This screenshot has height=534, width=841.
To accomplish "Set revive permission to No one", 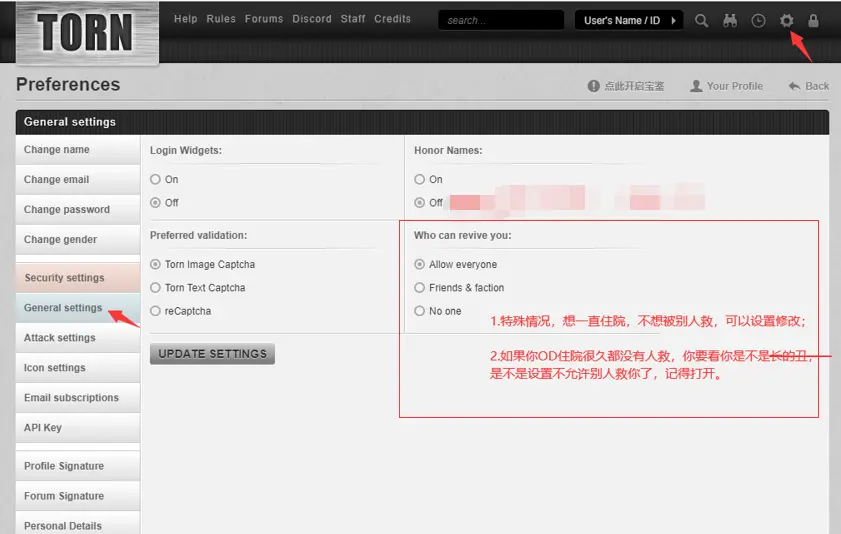I will (x=420, y=311).
